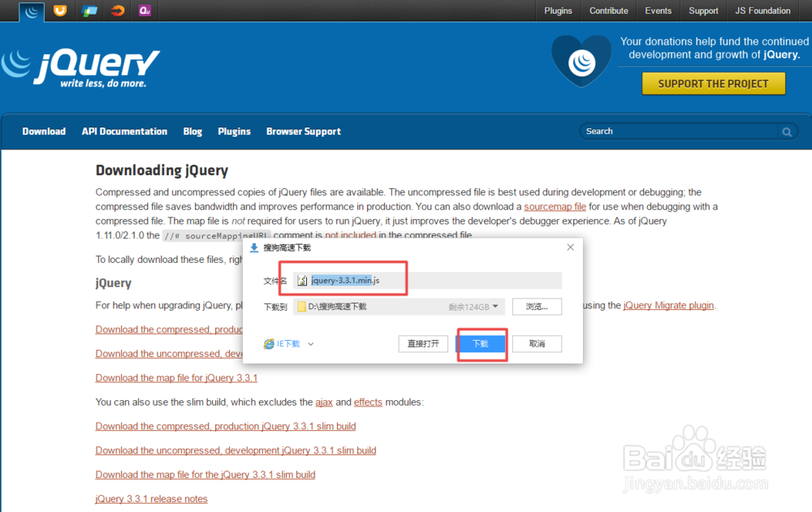Click the folder icon in download path
This screenshot has width=812, height=512.
point(301,307)
